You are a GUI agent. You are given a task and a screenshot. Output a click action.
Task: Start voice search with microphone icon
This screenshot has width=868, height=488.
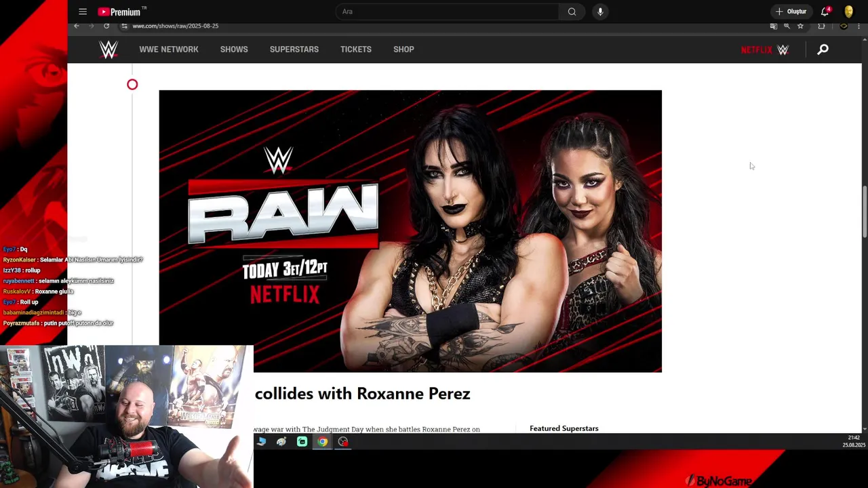(600, 12)
